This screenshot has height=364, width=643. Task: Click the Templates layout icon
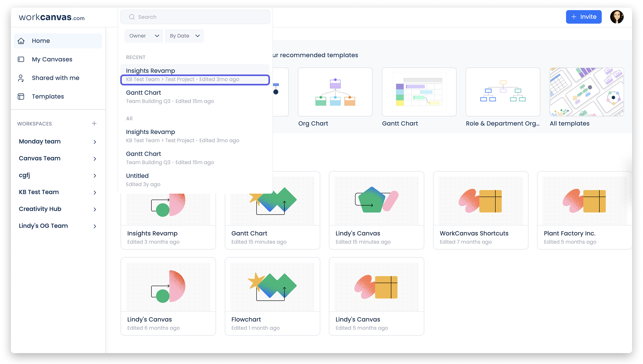coord(21,97)
